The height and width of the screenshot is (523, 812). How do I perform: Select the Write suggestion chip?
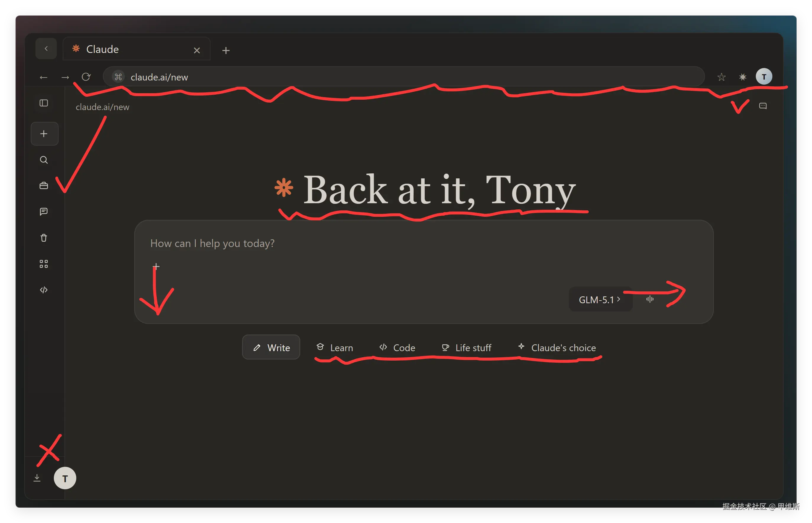(271, 347)
